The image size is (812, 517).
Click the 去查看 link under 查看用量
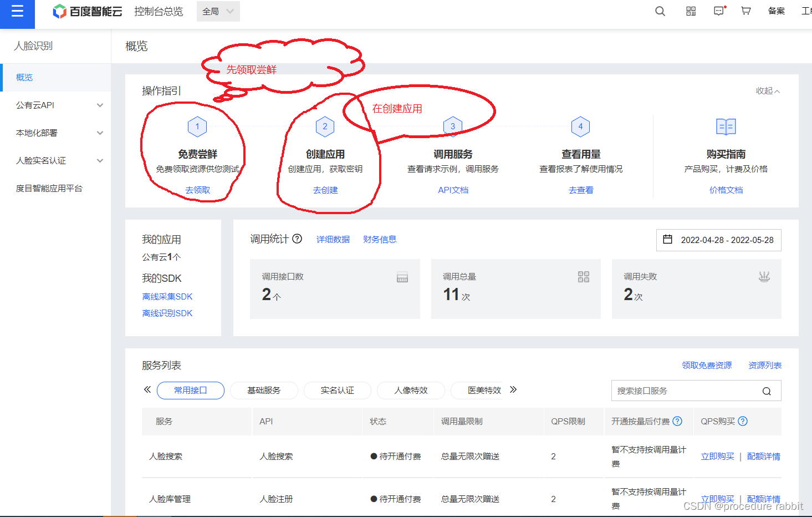[x=580, y=190]
